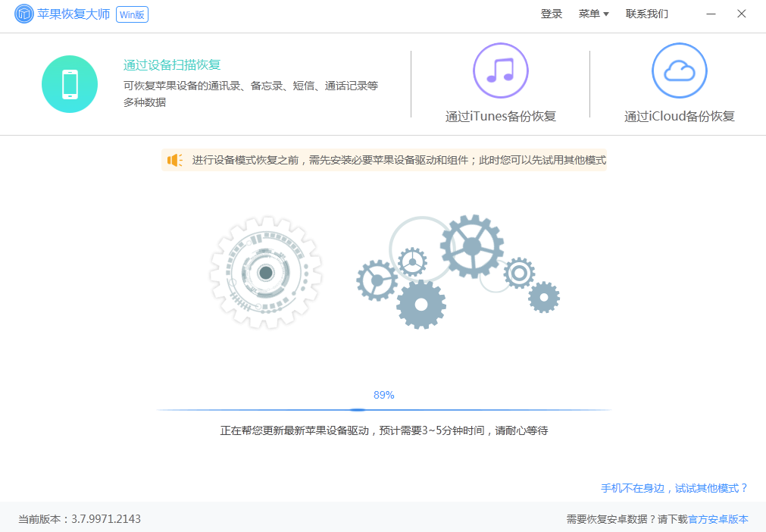
Task: Click the Win版 badge next to the logo
Action: click(133, 14)
